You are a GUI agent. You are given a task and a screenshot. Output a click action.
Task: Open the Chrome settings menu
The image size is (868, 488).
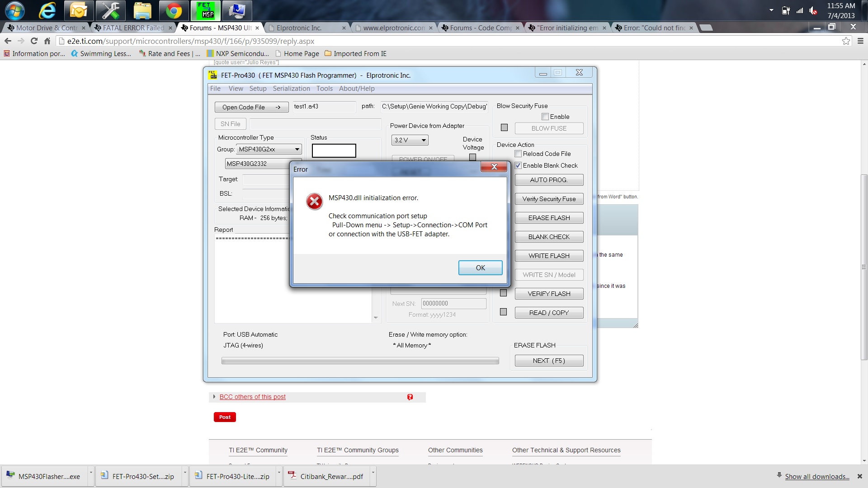(x=860, y=41)
